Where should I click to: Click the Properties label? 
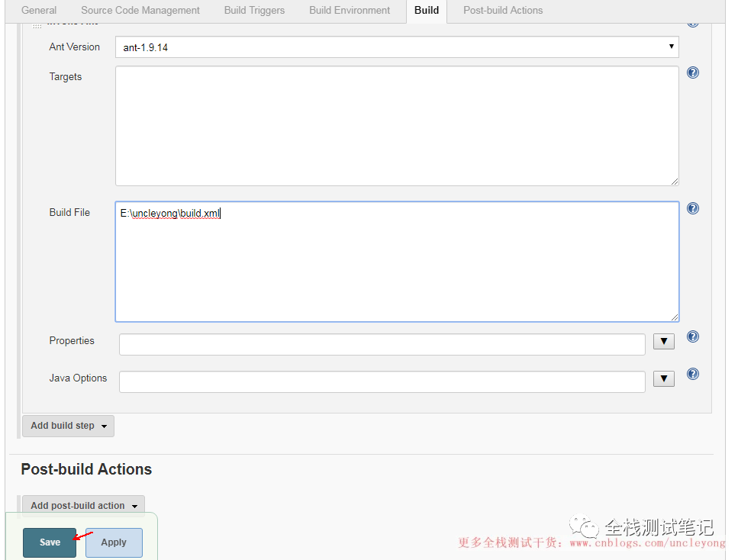click(72, 341)
